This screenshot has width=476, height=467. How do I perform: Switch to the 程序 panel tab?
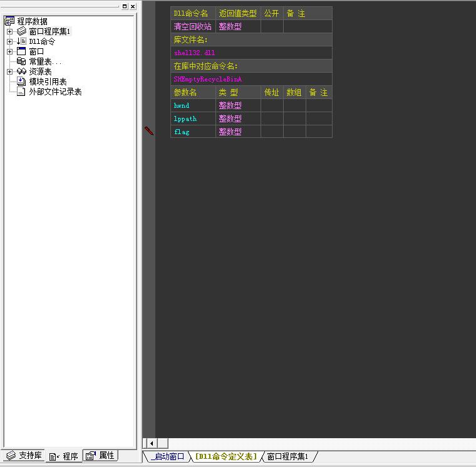tap(64, 456)
